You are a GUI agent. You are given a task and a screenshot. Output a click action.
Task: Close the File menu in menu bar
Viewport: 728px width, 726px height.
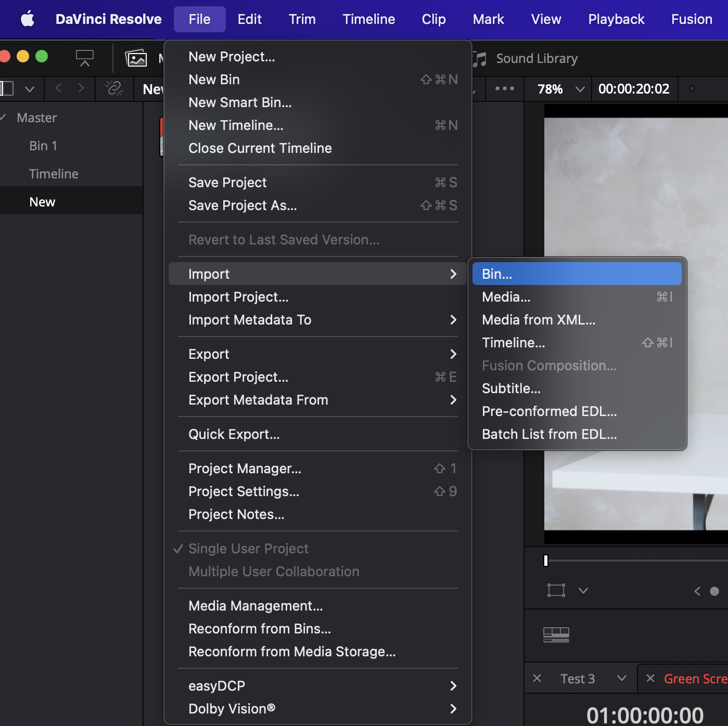199,19
